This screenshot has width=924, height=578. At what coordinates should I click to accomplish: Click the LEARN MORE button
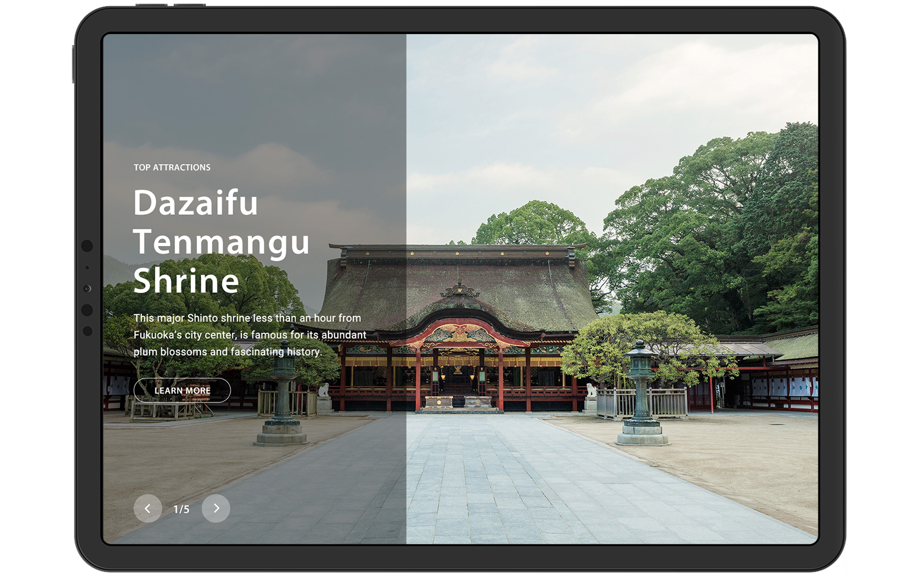182,390
